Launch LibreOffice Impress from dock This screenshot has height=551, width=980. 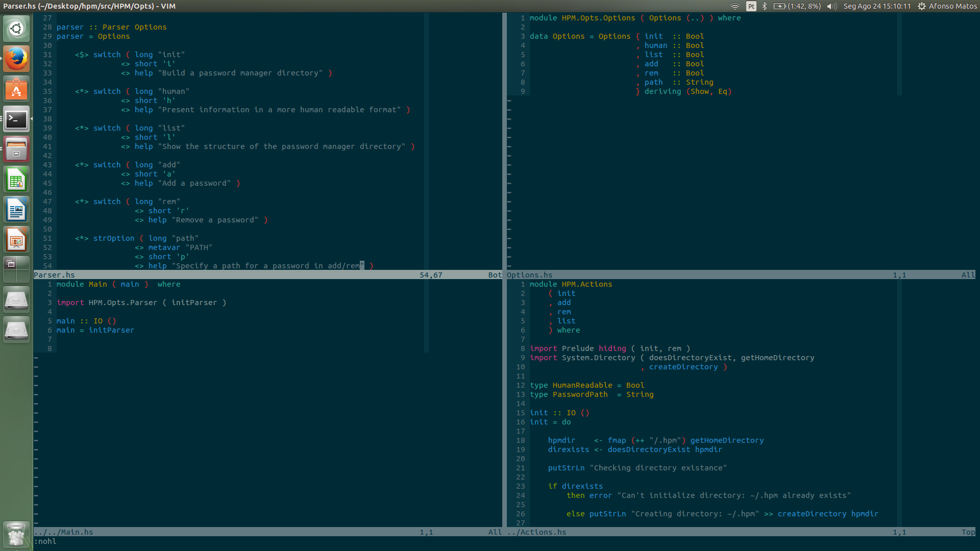[x=16, y=240]
